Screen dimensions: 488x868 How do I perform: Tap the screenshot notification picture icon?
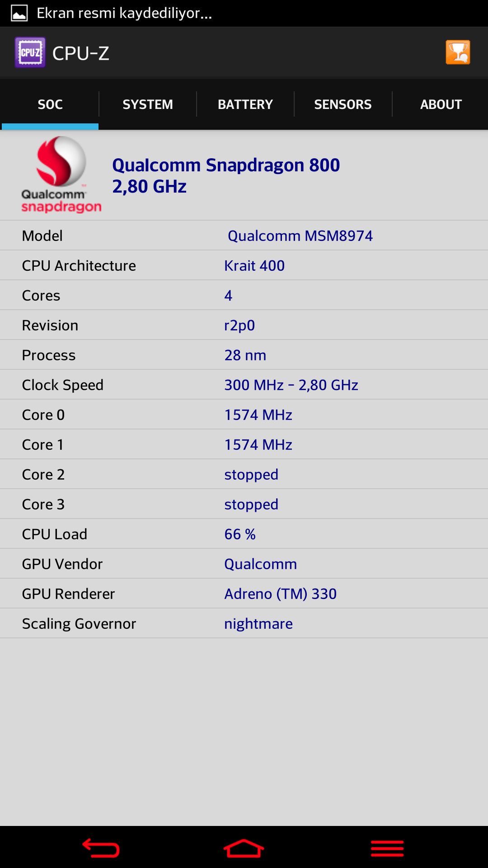pyautogui.click(x=19, y=13)
